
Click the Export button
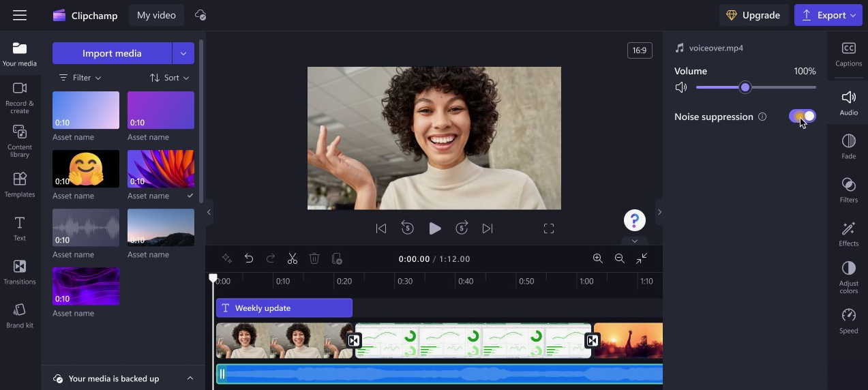[828, 15]
